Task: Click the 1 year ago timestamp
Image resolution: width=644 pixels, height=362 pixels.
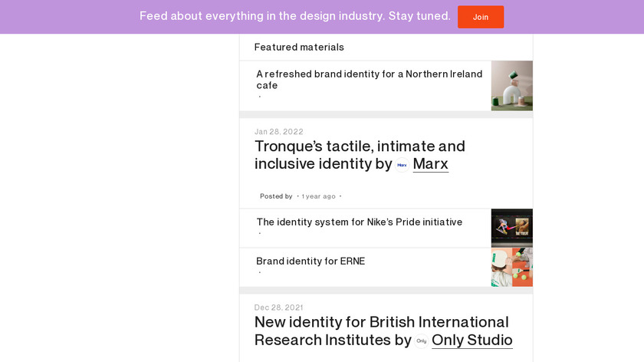Action: coord(319,196)
